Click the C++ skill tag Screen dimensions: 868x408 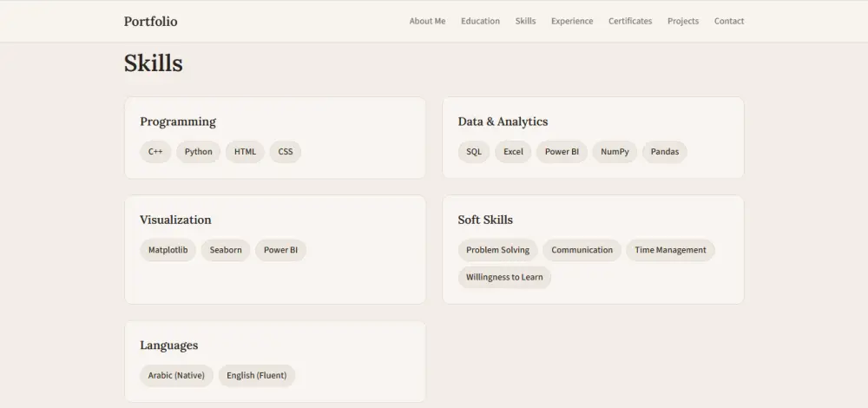155,152
